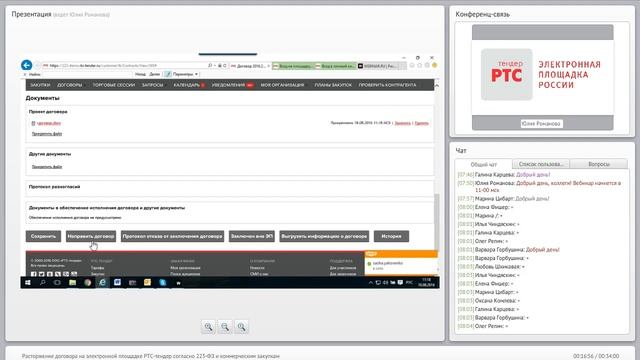Click the Twitter icon in the footer
The width and height of the screenshot is (640, 360).
pos(42,274)
